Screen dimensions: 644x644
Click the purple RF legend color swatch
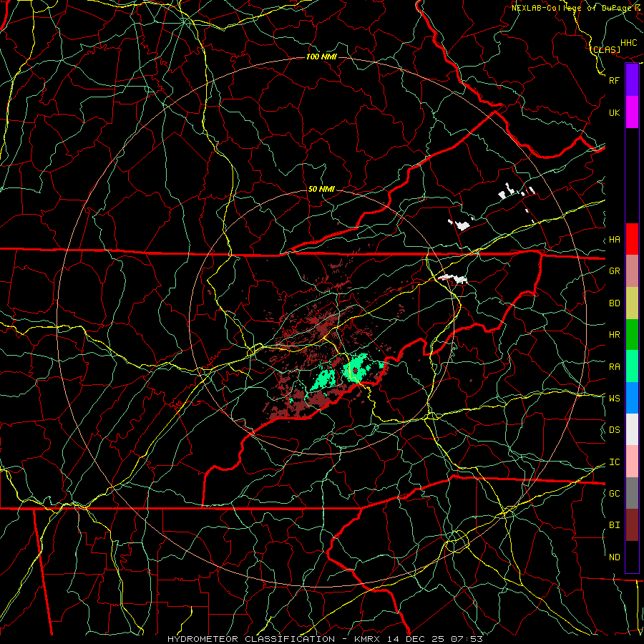(x=632, y=80)
